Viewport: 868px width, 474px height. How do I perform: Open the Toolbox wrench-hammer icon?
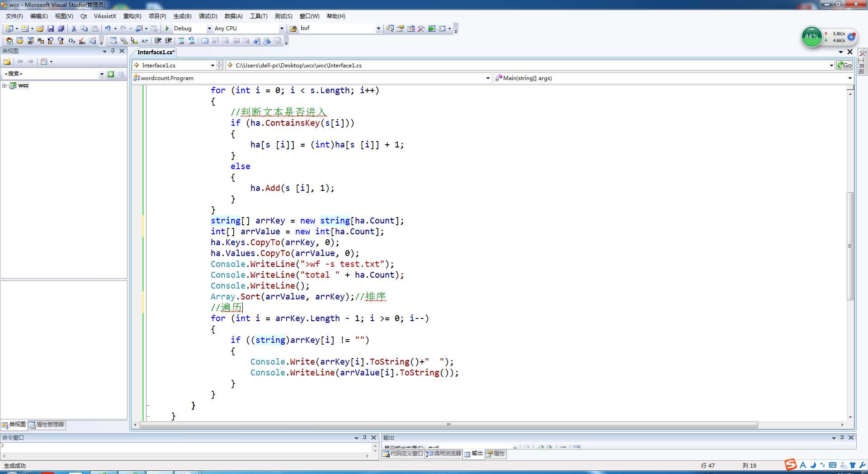click(x=421, y=28)
